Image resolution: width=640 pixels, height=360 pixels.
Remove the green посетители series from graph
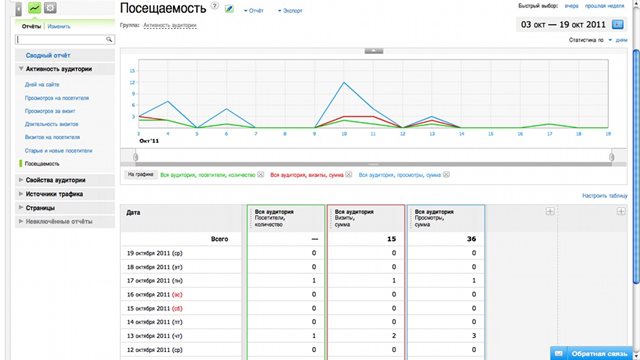point(260,175)
